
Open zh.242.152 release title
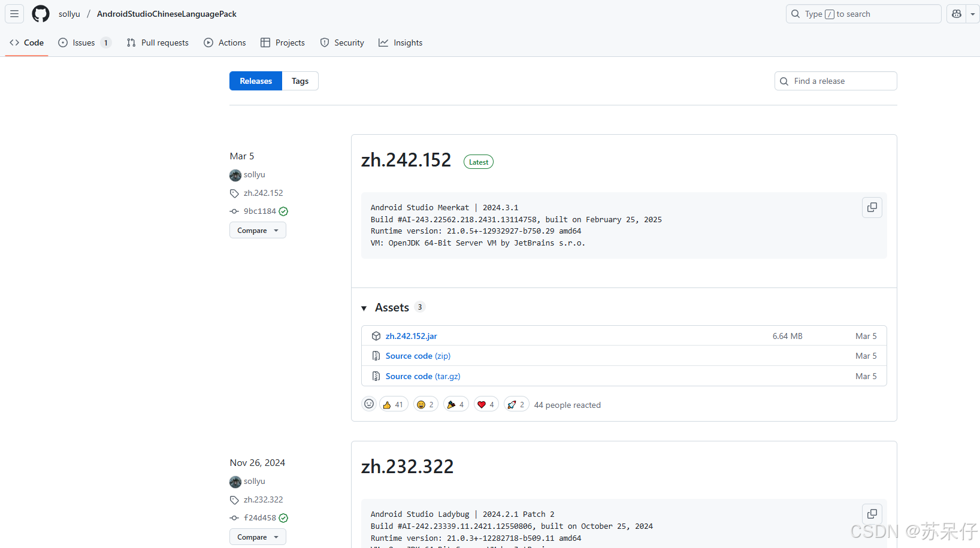406,160
